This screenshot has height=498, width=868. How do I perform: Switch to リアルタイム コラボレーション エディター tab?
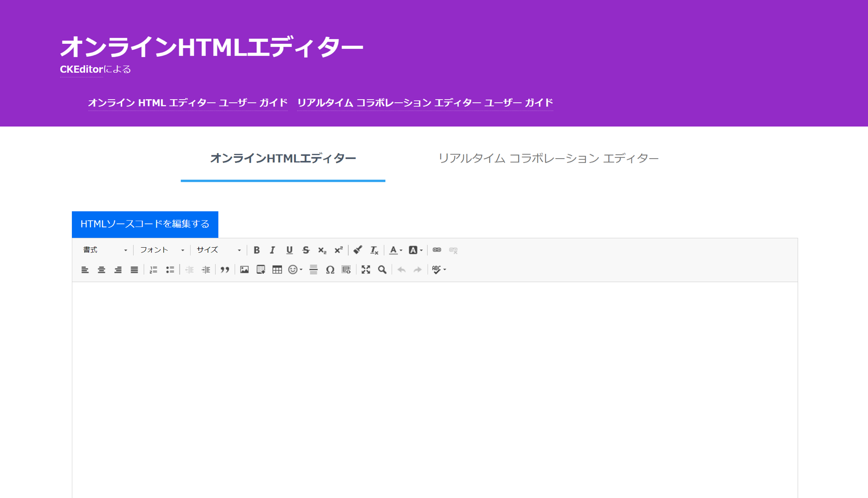click(548, 159)
